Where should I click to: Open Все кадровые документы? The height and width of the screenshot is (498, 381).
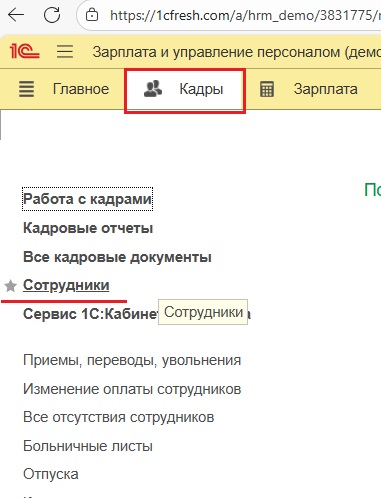click(x=117, y=257)
